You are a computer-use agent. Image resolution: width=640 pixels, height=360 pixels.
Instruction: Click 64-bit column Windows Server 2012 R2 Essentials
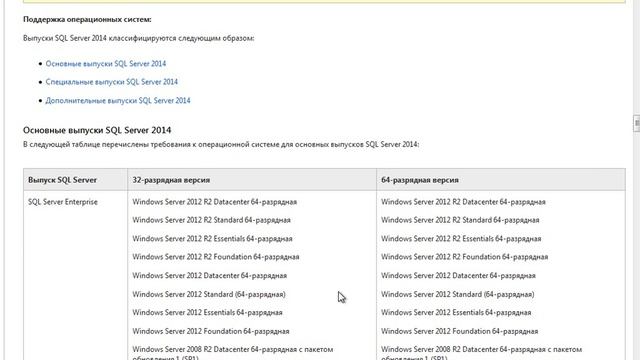tap(461, 239)
